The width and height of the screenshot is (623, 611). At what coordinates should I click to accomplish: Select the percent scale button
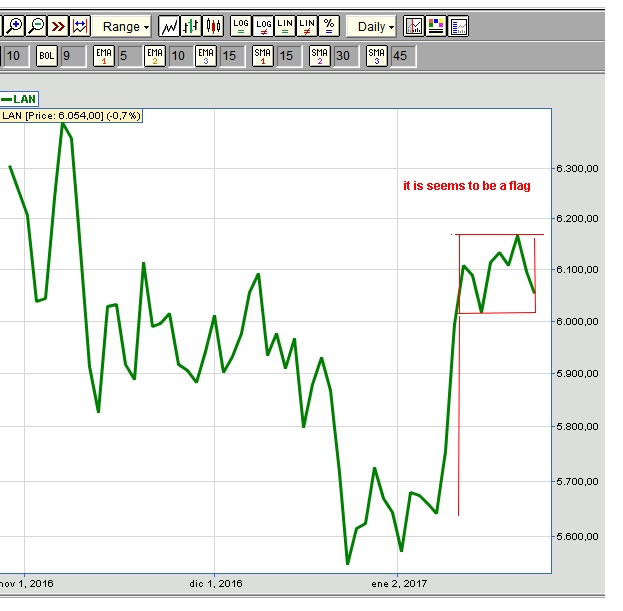click(x=329, y=26)
